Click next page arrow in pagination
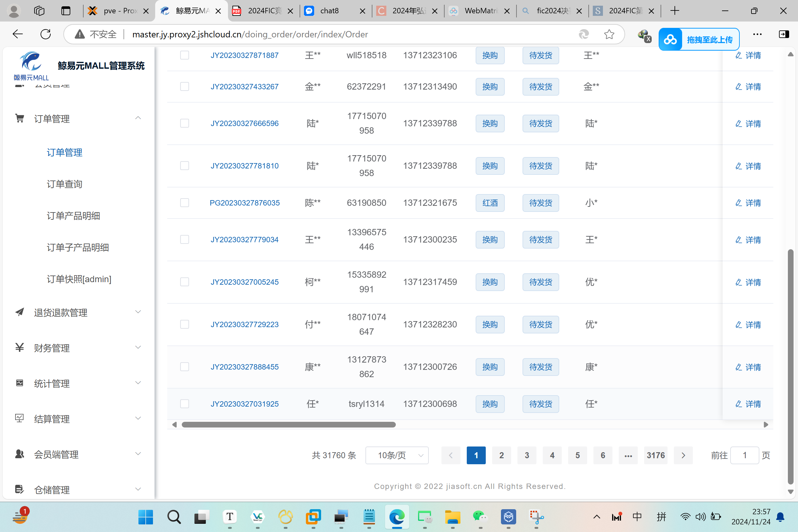Image resolution: width=798 pixels, height=532 pixels. pyautogui.click(x=683, y=455)
